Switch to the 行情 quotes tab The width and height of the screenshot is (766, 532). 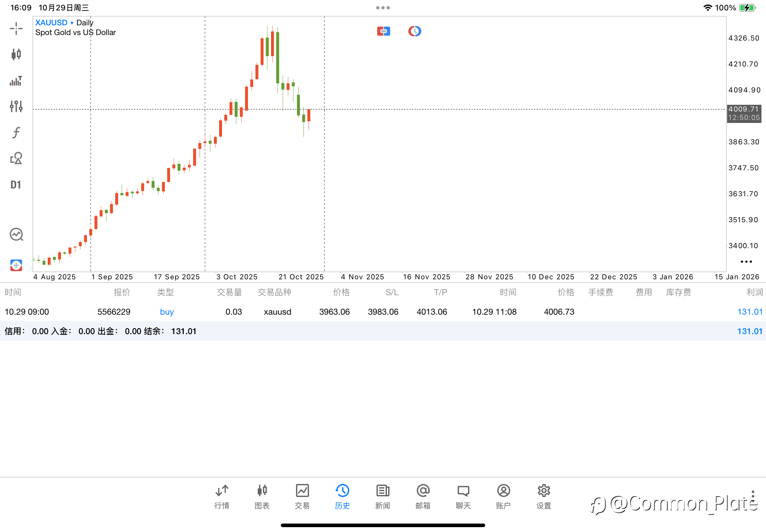[222, 497]
